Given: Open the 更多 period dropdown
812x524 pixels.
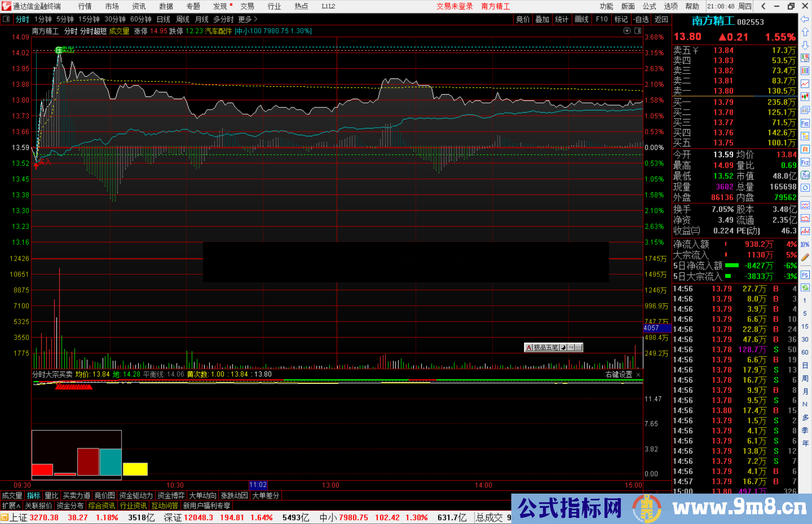Looking at the screenshot, I should [245, 19].
